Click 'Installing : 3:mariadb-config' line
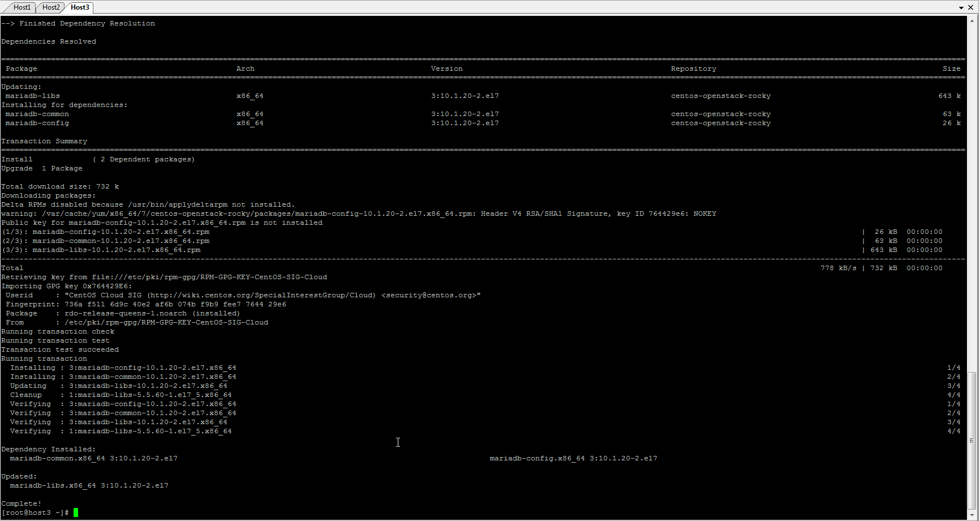980x521 pixels. [123, 368]
